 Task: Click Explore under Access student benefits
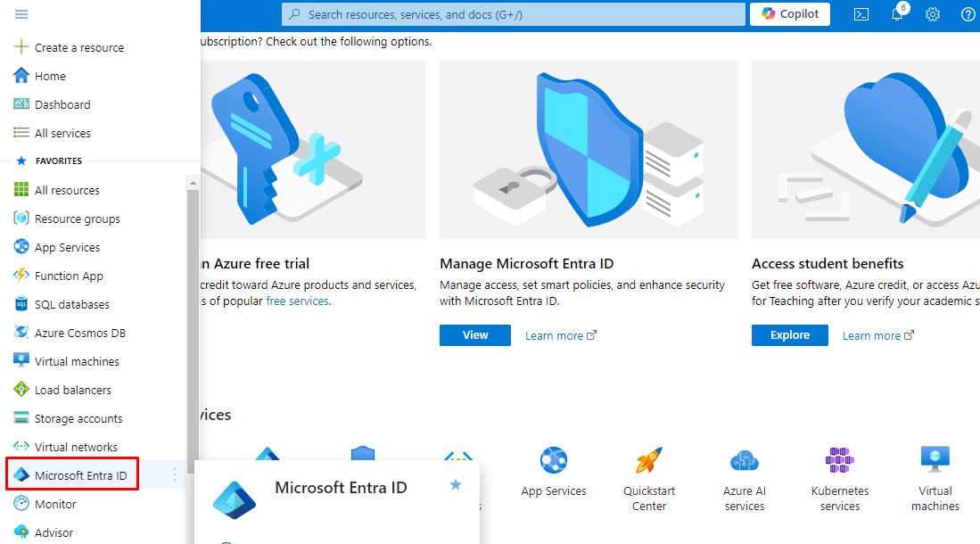click(790, 335)
